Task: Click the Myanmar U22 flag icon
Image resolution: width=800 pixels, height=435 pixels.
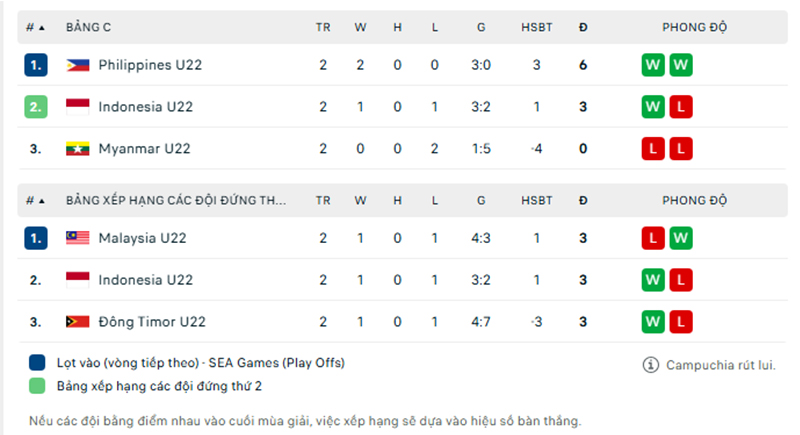Action: (77, 149)
